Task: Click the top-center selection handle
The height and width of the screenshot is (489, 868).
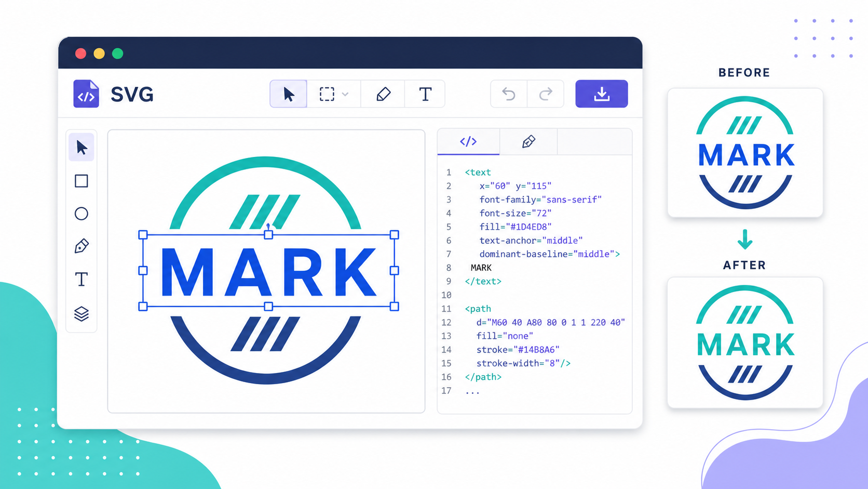Action: click(268, 235)
